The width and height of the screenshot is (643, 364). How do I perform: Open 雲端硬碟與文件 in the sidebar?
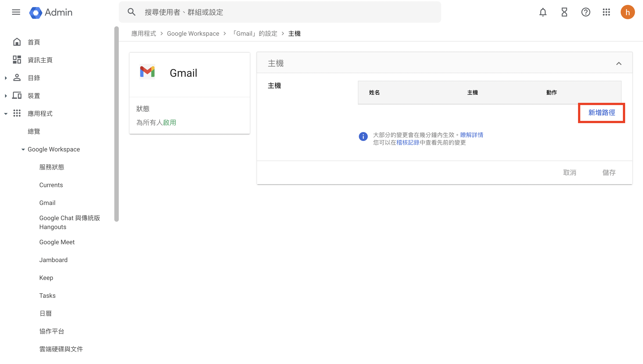[x=61, y=349]
